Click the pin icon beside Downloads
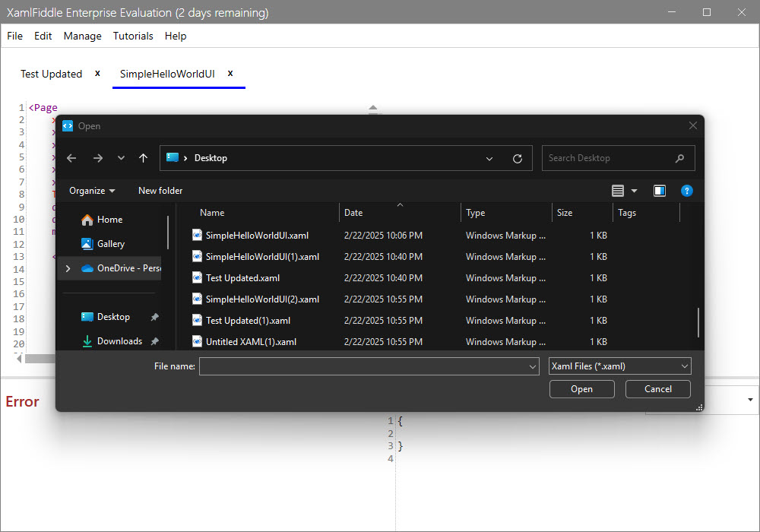 pos(154,341)
